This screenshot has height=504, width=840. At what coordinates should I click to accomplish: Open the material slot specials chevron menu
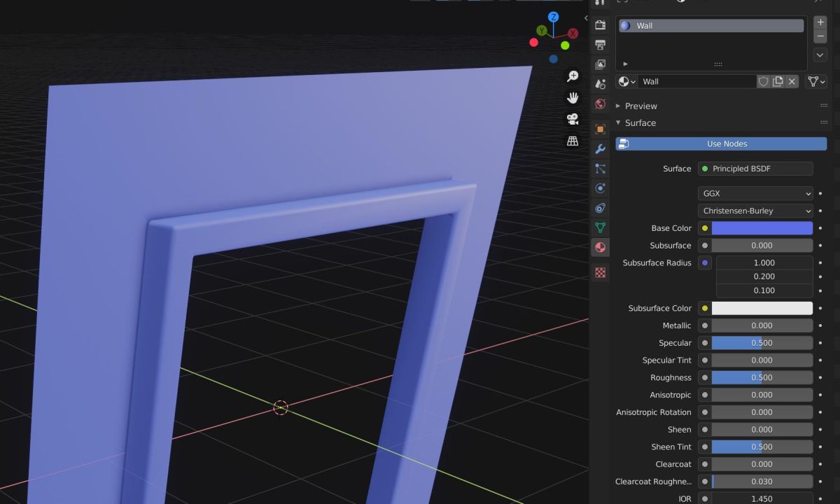tap(820, 55)
